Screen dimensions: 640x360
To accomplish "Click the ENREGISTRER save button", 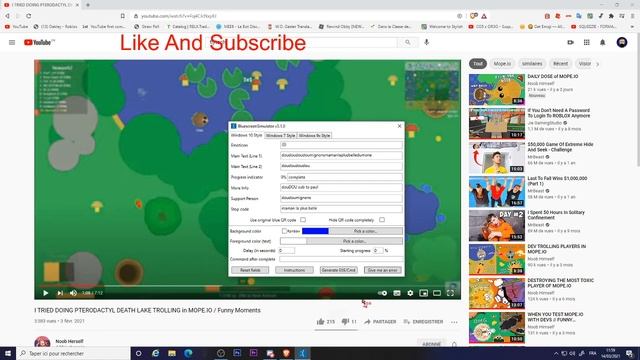I will point(423,322).
